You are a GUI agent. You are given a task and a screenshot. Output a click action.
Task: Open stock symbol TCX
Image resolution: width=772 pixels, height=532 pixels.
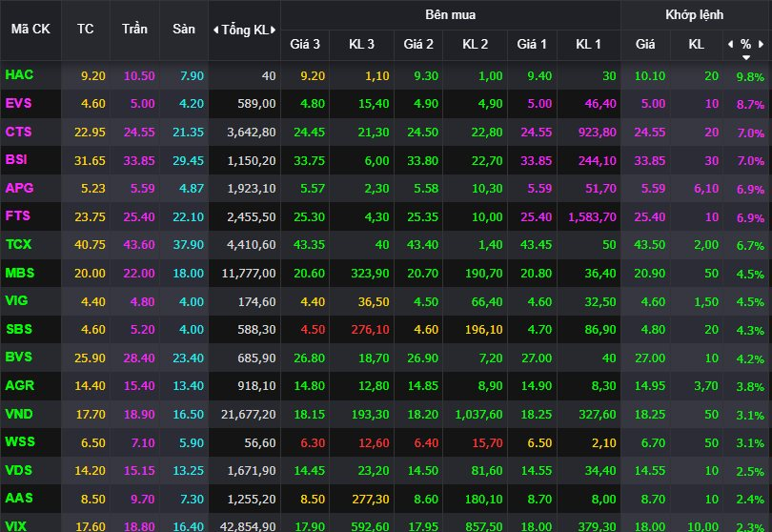(x=18, y=244)
